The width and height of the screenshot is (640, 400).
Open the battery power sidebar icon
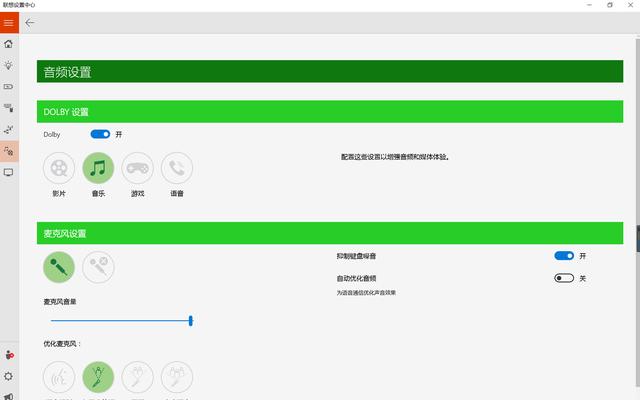pos(9,87)
